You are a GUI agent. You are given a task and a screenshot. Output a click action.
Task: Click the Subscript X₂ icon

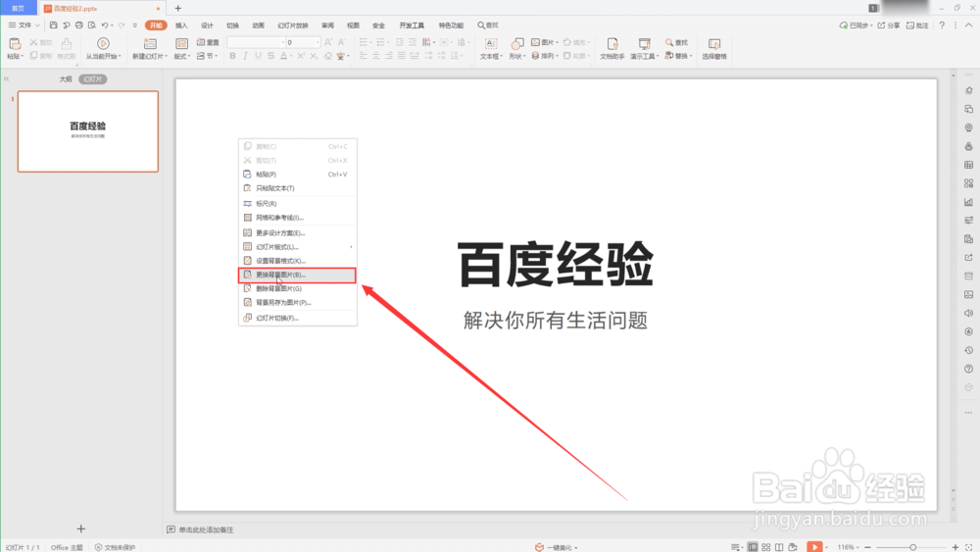[x=314, y=56]
